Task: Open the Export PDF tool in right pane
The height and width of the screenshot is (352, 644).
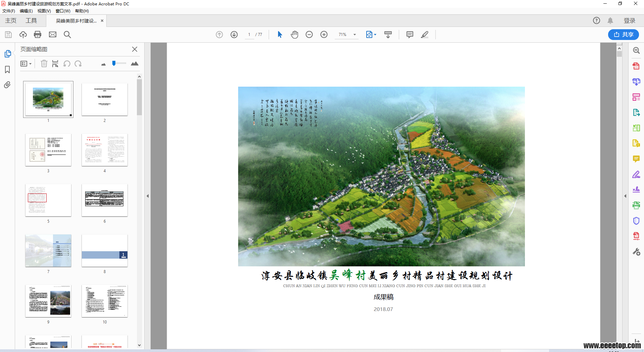Action: click(636, 113)
